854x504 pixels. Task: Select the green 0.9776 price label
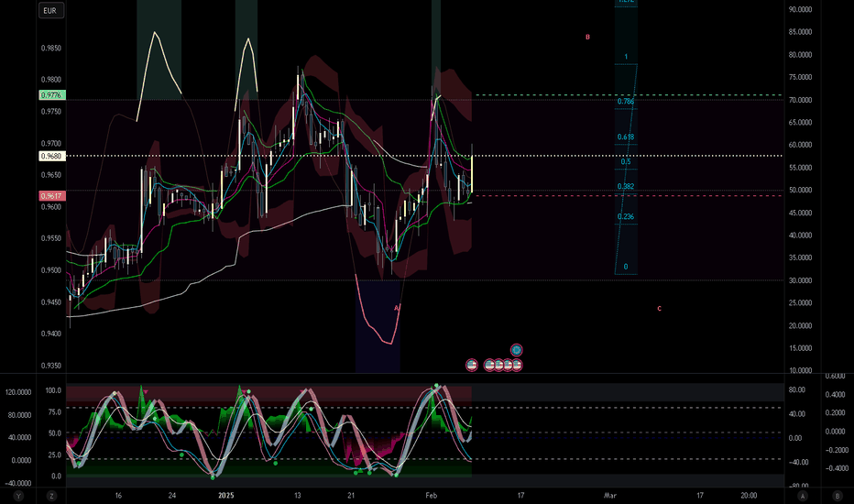click(51, 95)
